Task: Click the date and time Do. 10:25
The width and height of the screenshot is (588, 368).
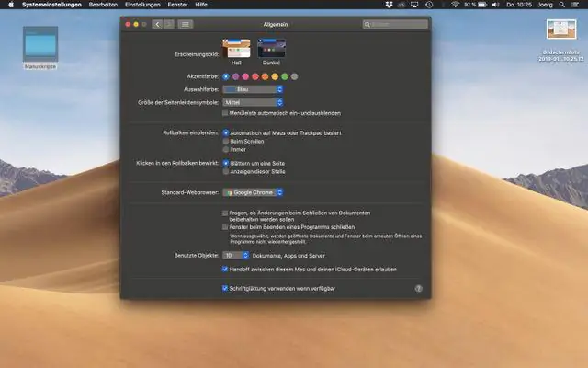Action: [x=519, y=5]
